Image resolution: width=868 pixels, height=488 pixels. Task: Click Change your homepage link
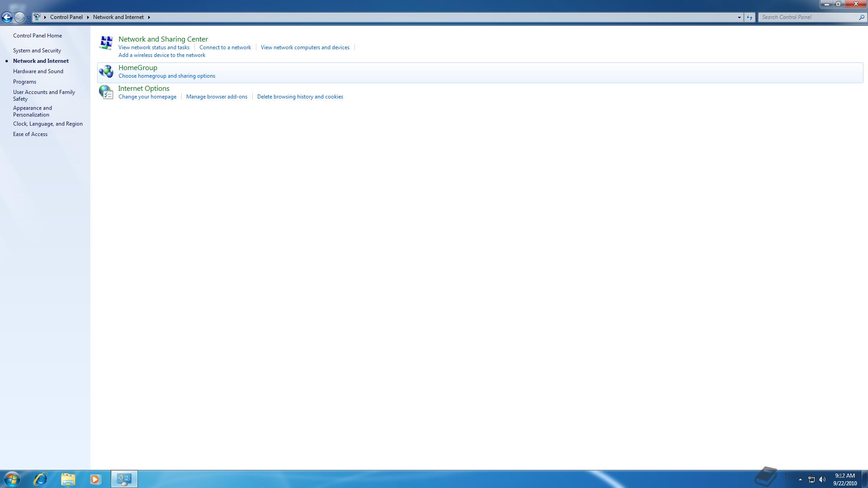pyautogui.click(x=147, y=97)
